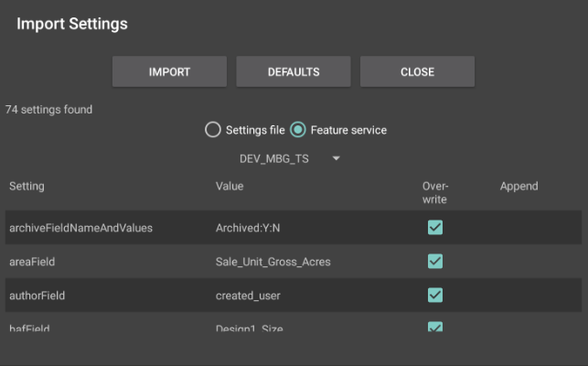Uncheck overwrite for archiveFieldNameAndValues
Image resolution: width=588 pixels, height=366 pixels.
[x=435, y=228]
